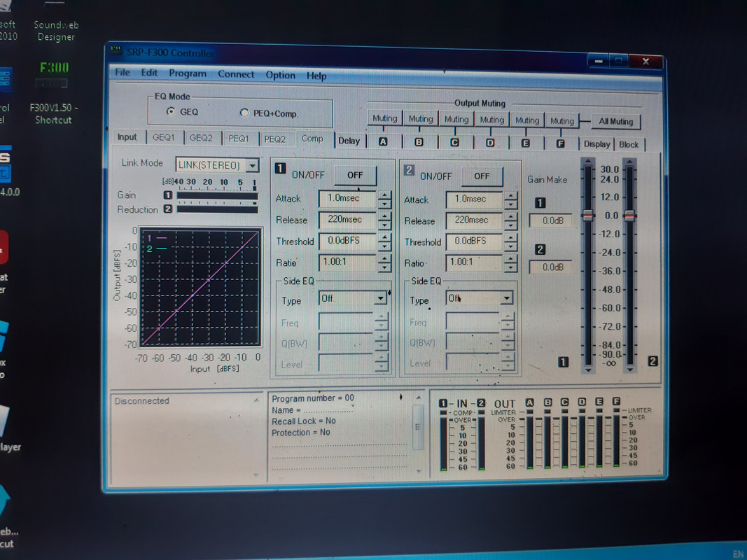Switch to the PEQ2 tab
Image resolution: width=747 pixels, height=560 pixels.
275,139
